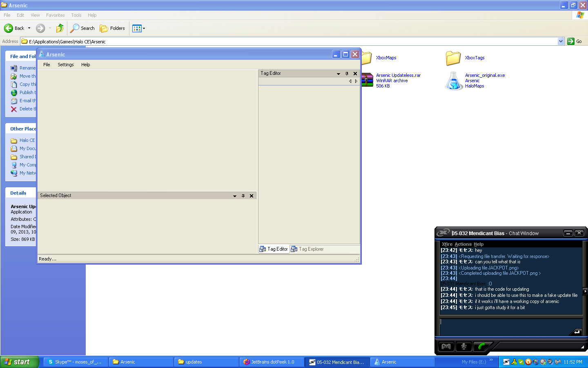Click the chat message input field
Image resolution: width=588 pixels, height=368 pixels.
(506, 326)
